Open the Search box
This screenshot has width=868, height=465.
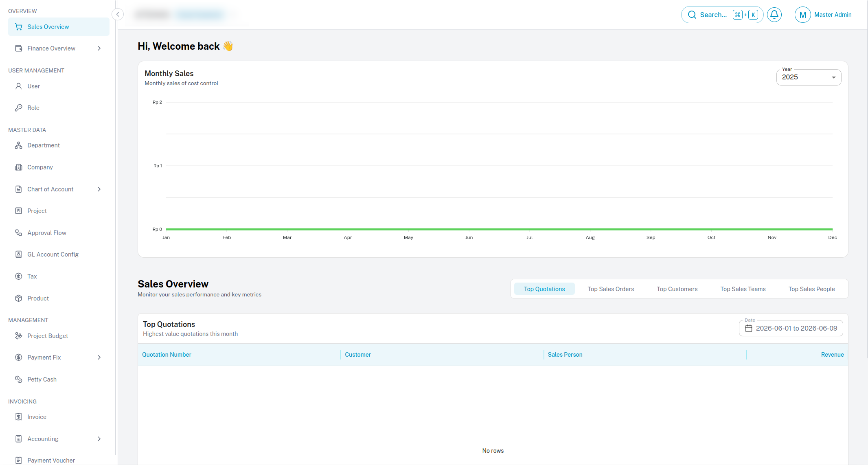tap(722, 15)
